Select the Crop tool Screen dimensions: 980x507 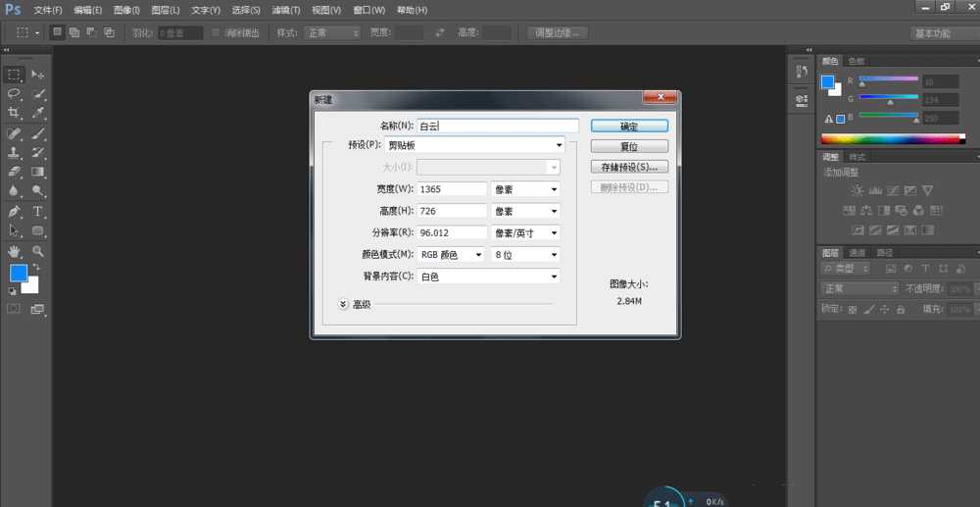(x=15, y=114)
